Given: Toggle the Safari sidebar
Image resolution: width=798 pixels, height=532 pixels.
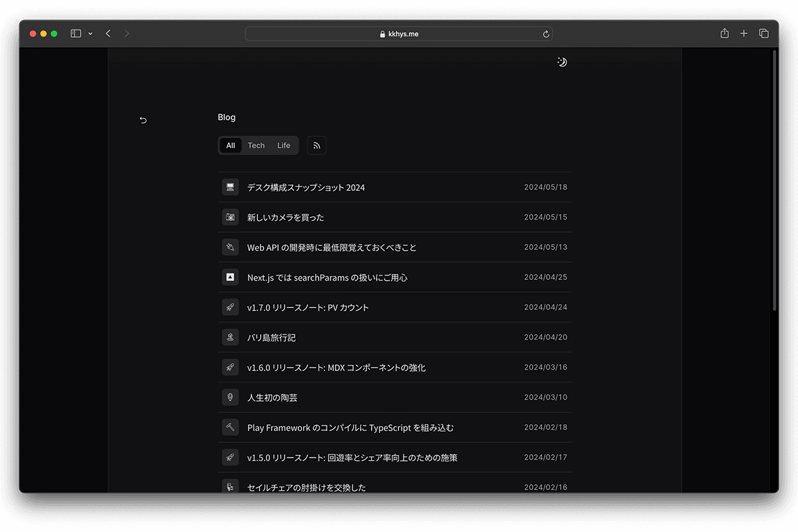Looking at the screenshot, I should 75,33.
